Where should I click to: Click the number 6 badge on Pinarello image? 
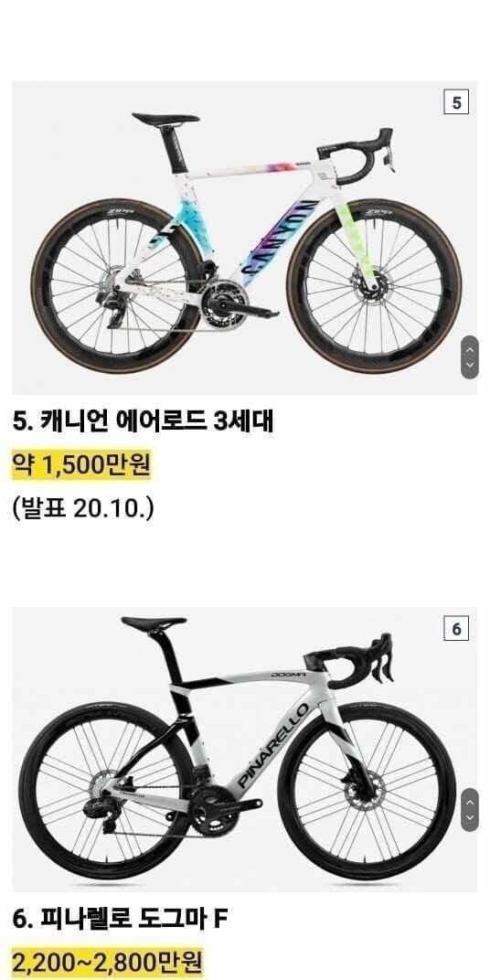456,629
